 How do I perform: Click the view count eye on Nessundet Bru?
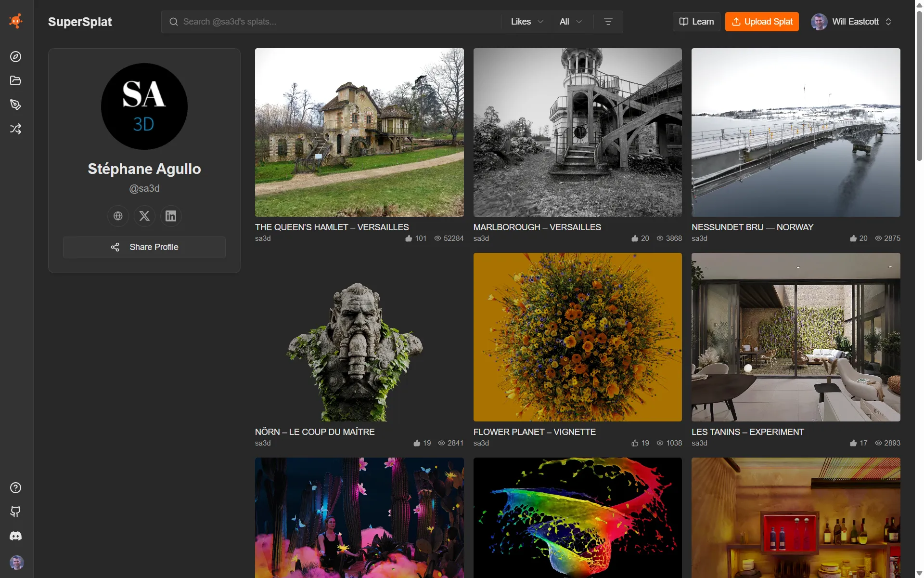[878, 238]
